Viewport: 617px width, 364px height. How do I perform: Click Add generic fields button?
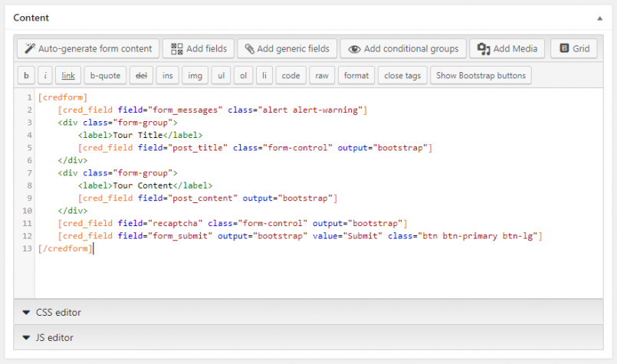[x=287, y=48]
